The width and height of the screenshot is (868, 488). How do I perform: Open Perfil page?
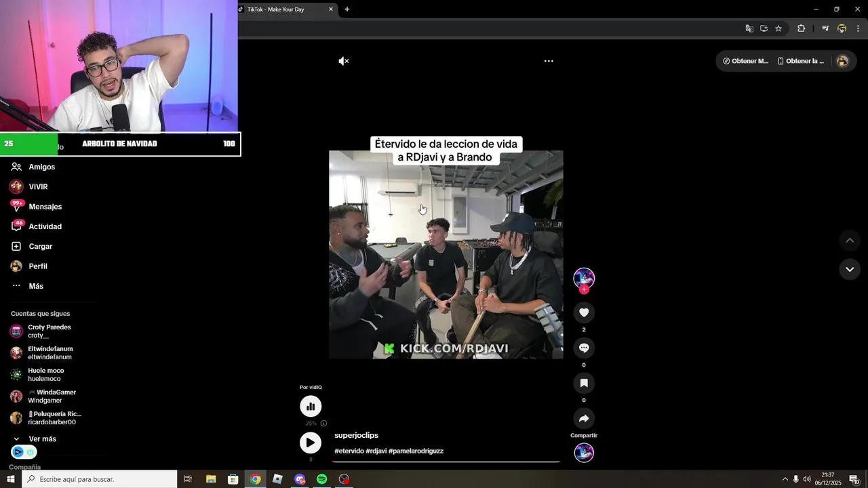(x=38, y=266)
